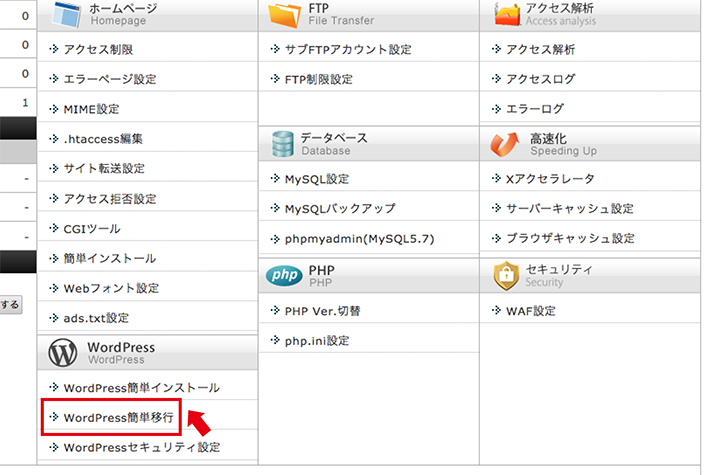The width and height of the screenshot is (720, 475).
Task: Open アクセス制限 settings
Action: pyautogui.click(x=98, y=49)
